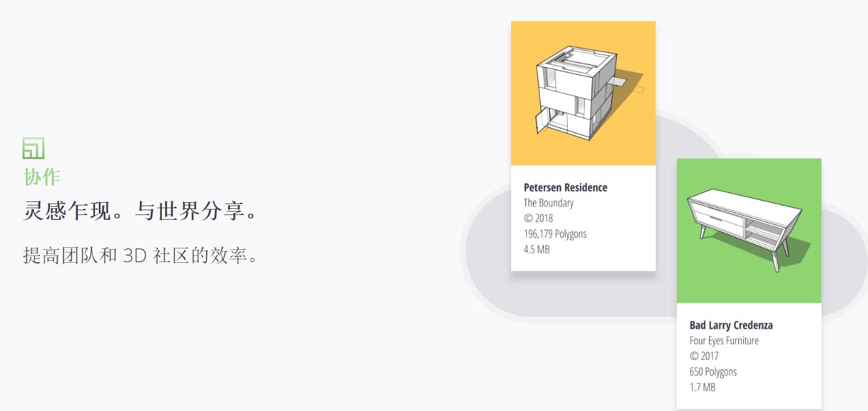The image size is (868, 411).
Task: Click the 650 Polygons label
Action: (x=712, y=372)
